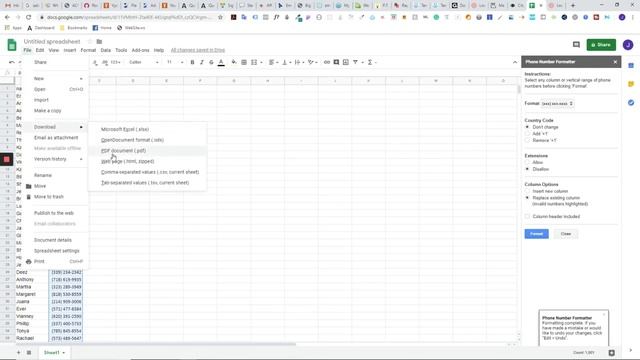Open the fill color picker

(234, 62)
